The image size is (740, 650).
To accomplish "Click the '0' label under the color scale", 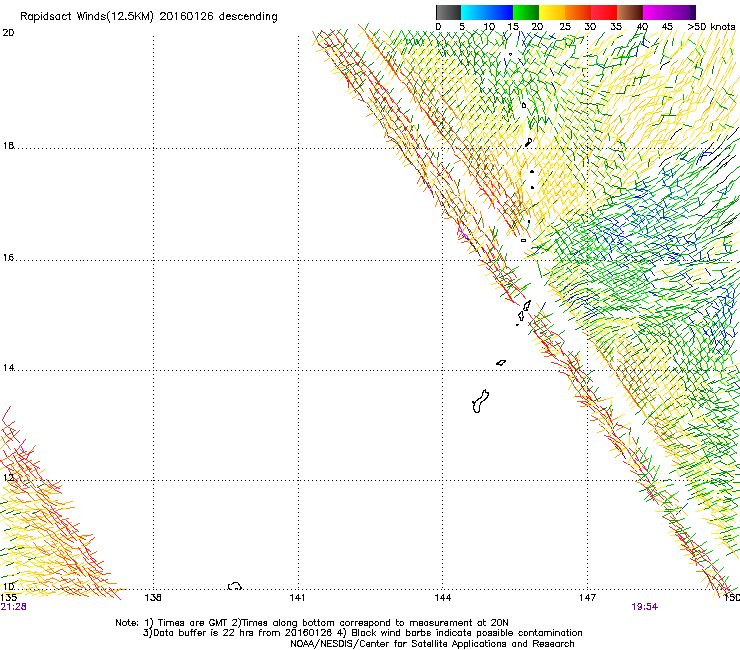I will tap(438, 27).
